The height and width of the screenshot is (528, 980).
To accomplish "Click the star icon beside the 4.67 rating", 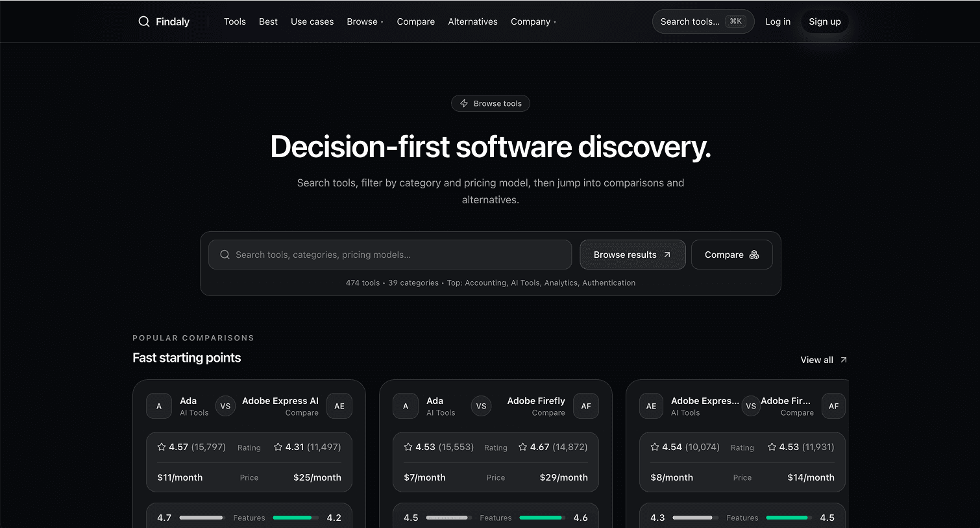I will [522, 447].
